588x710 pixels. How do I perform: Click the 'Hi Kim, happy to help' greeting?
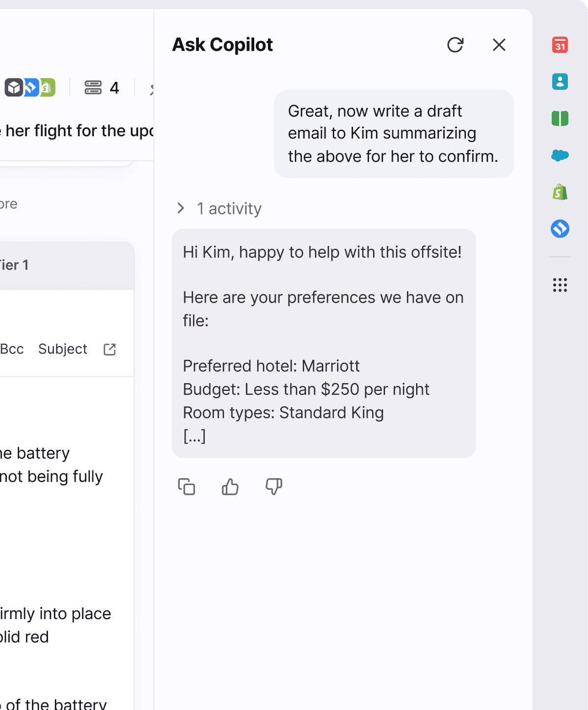click(x=322, y=252)
